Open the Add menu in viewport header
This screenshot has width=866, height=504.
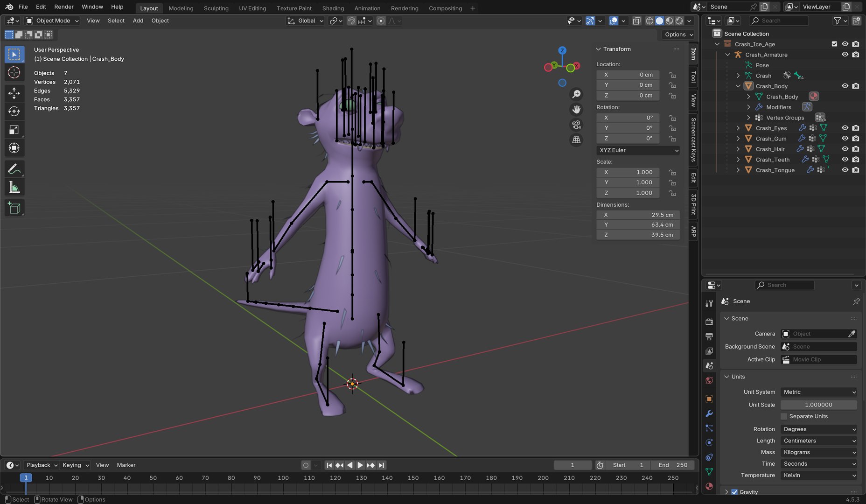point(138,21)
